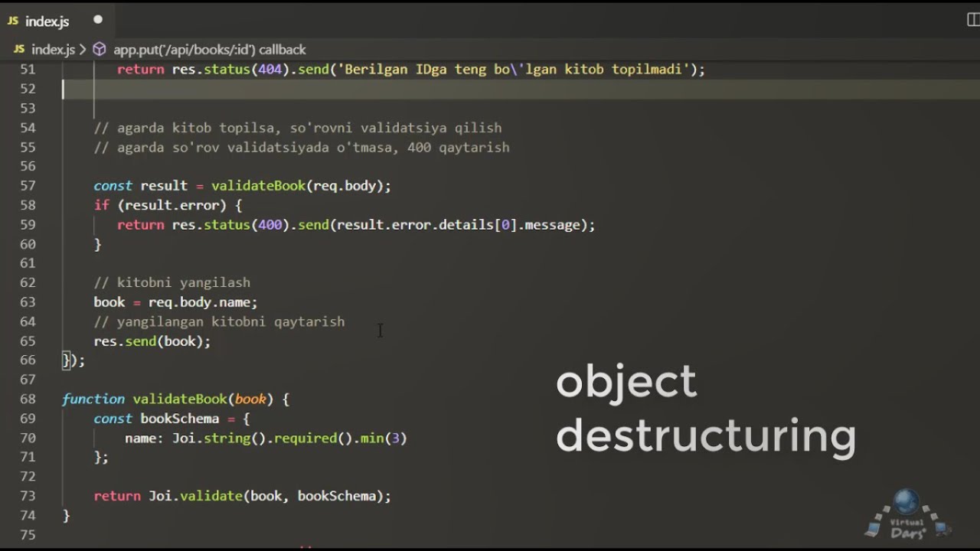
Task: Click gutter line number 60
Action: 28,244
